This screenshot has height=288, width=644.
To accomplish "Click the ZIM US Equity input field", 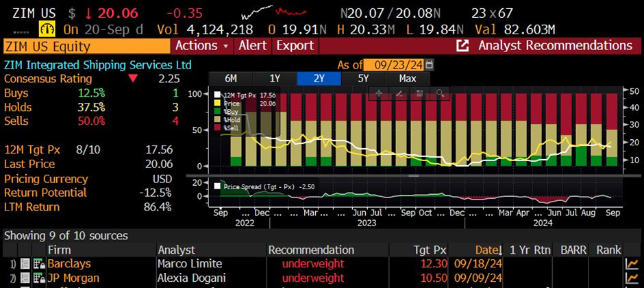I will click(x=86, y=46).
